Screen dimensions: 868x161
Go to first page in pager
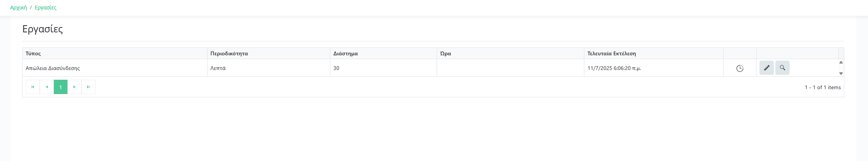pyautogui.click(x=33, y=87)
